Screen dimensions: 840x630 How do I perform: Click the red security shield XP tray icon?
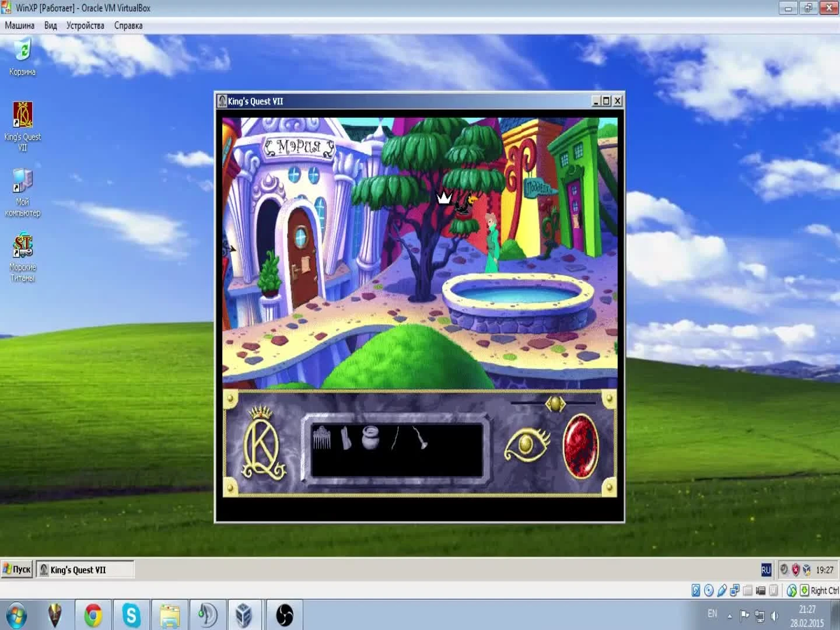(795, 570)
